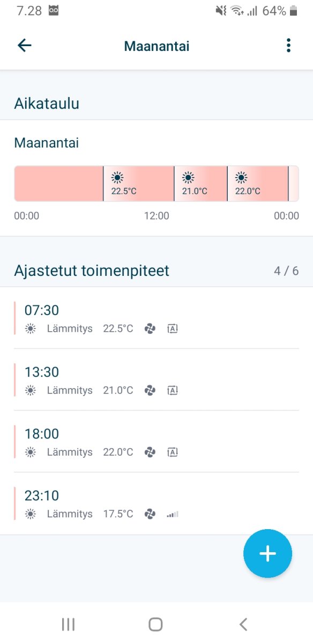
Task: Select the Maanantai title in the header
Action: pyautogui.click(x=156, y=46)
